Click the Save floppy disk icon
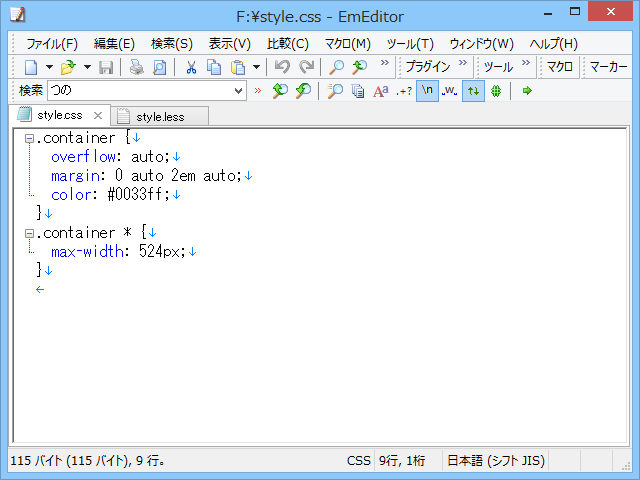 click(106, 67)
